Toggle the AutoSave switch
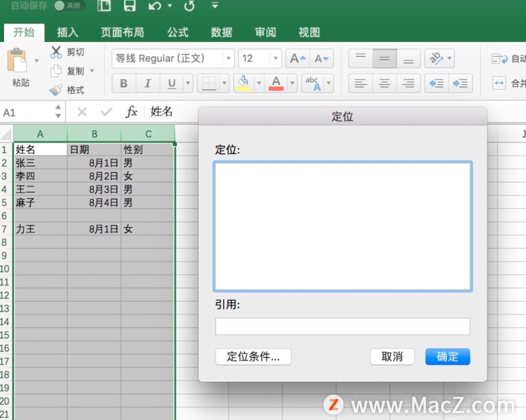 (x=70, y=5)
